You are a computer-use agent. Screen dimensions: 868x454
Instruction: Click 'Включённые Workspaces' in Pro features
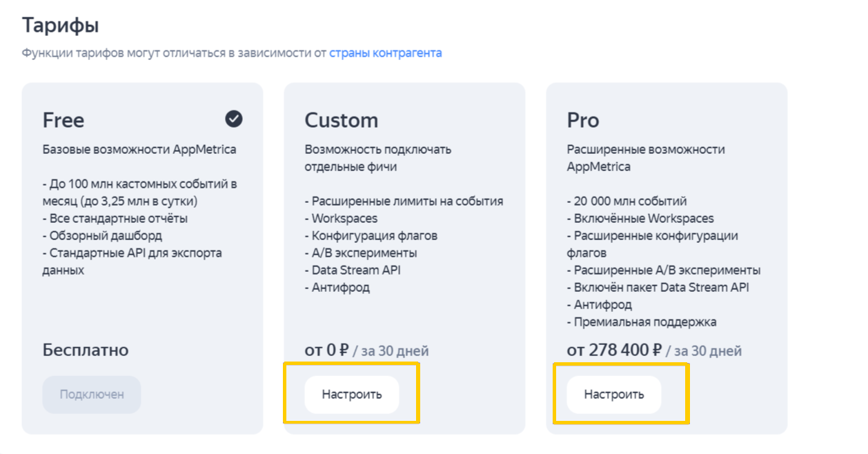click(643, 219)
